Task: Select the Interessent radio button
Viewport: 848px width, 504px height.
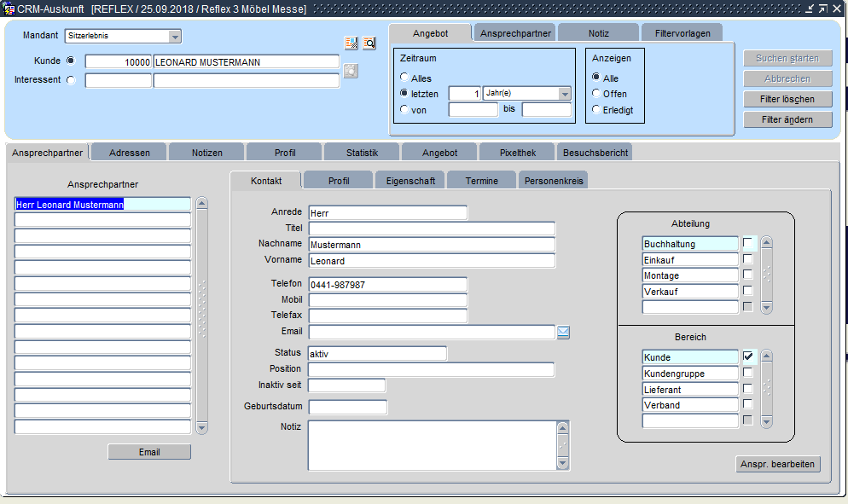Action: (x=71, y=80)
